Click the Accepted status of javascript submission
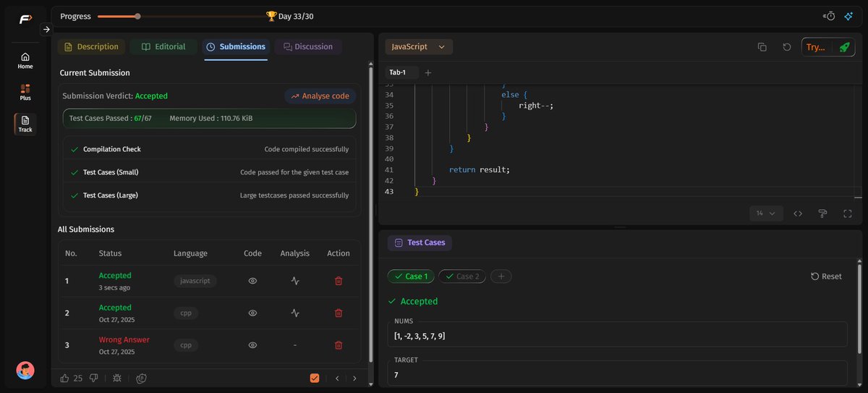Image resolution: width=868 pixels, height=393 pixels. pyautogui.click(x=115, y=276)
